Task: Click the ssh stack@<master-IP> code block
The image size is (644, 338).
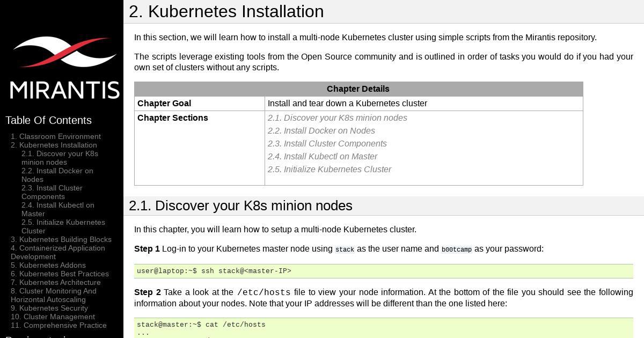Action: (383, 271)
